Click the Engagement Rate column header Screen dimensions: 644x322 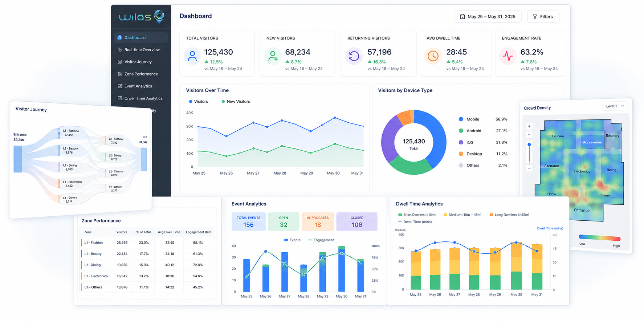pos(199,232)
